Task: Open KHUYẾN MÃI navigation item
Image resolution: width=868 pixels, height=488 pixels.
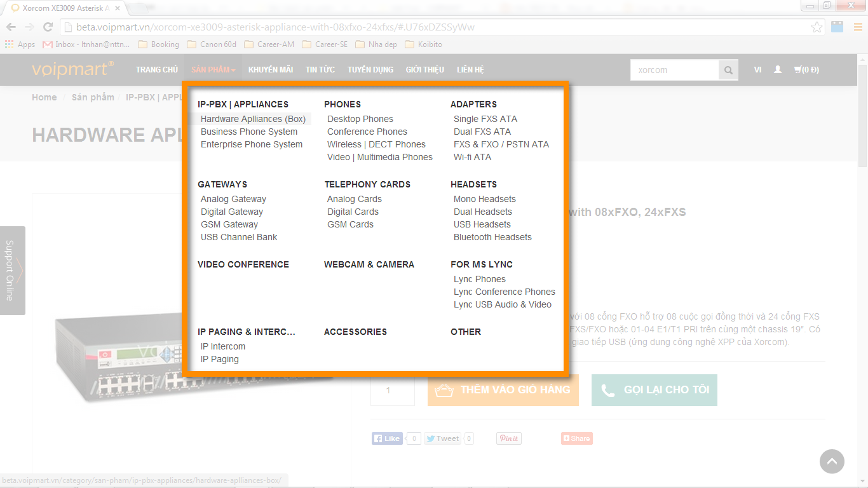Action: 271,70
